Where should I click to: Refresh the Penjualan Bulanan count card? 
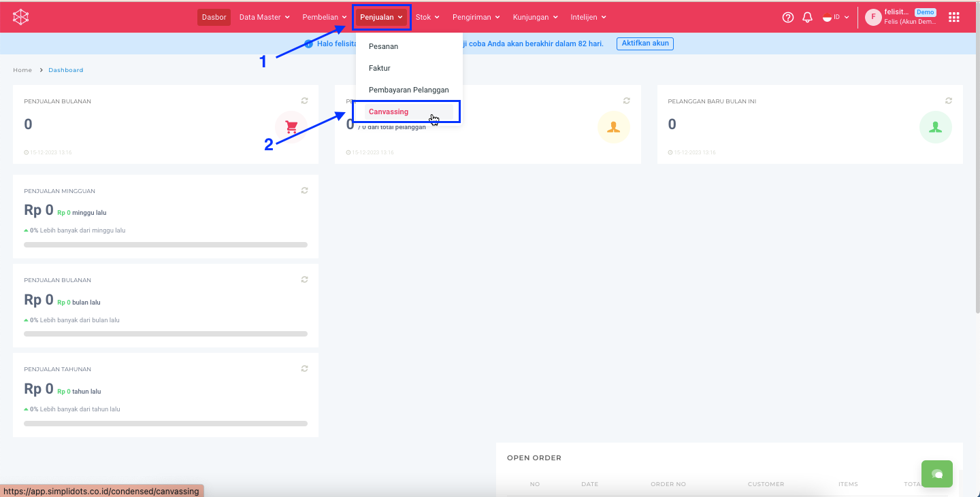pyautogui.click(x=304, y=101)
